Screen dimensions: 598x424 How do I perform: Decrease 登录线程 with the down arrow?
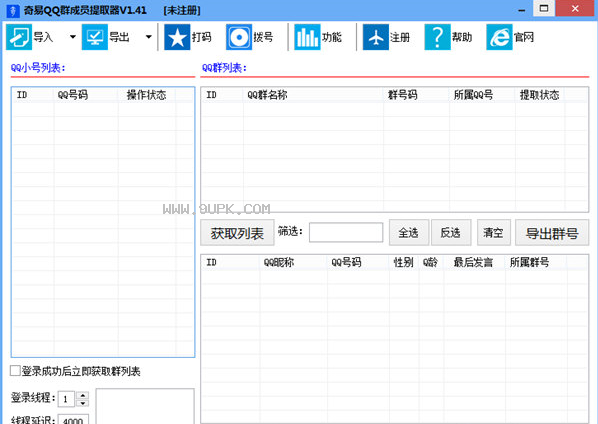coord(82,403)
